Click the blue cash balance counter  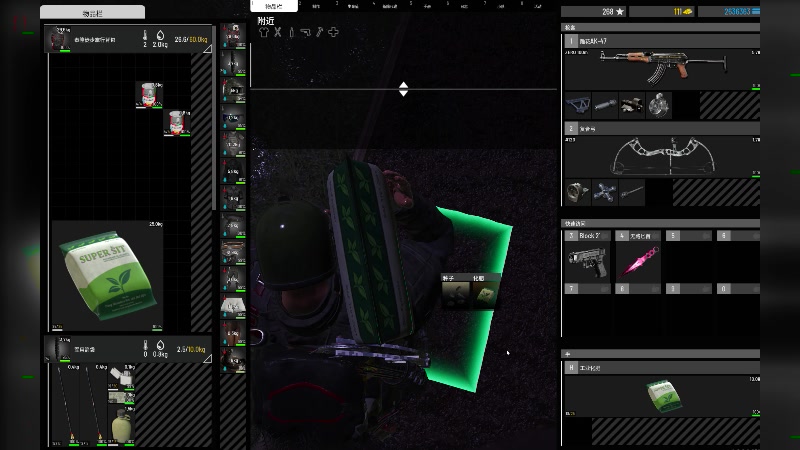point(729,11)
